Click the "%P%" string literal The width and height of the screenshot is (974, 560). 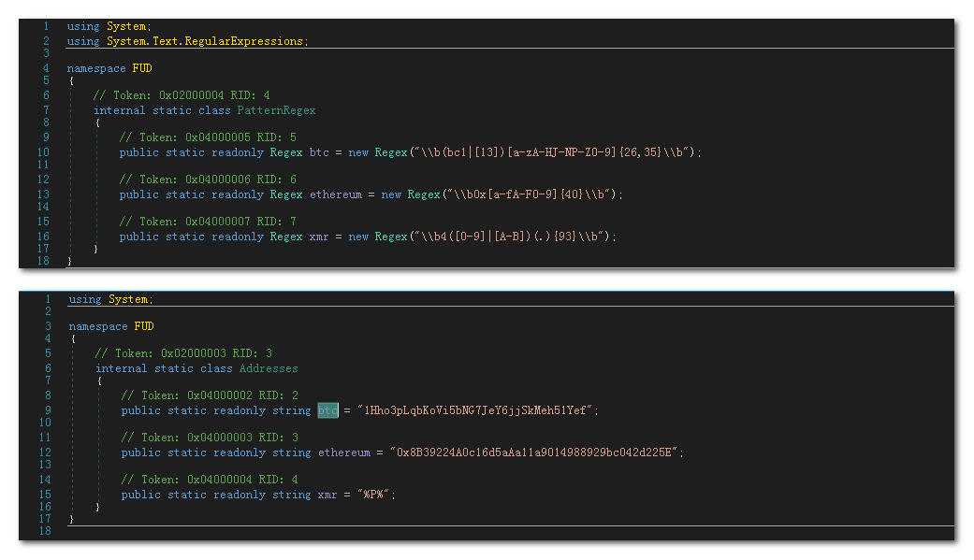tap(374, 495)
